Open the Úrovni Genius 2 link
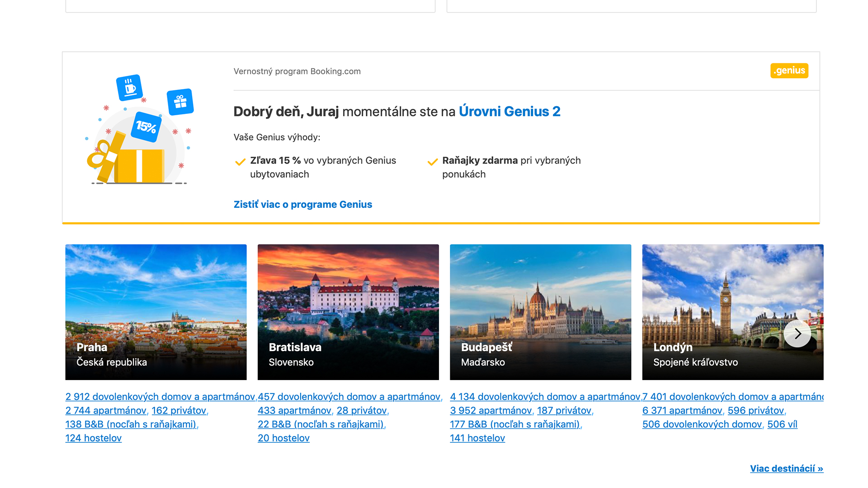This screenshot has height=488, width=868. (509, 111)
